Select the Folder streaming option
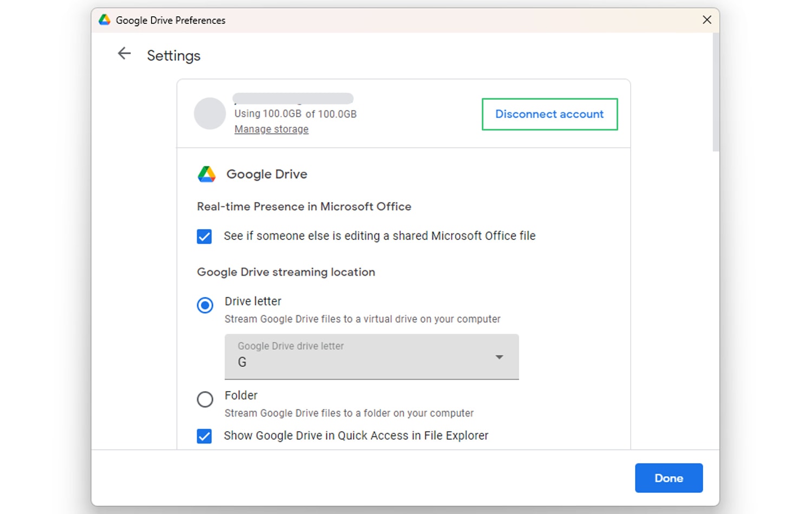This screenshot has height=514, width=812. pyautogui.click(x=205, y=400)
